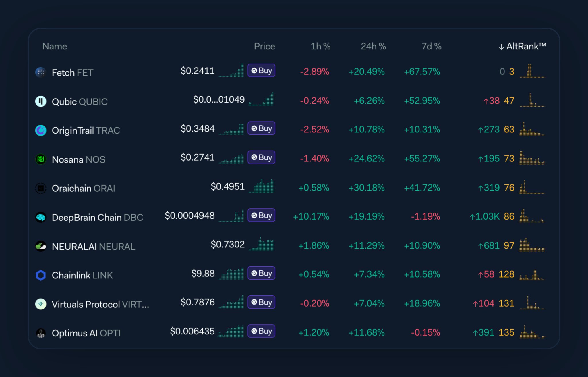Buy Optimus AI OPTI token

261,331
